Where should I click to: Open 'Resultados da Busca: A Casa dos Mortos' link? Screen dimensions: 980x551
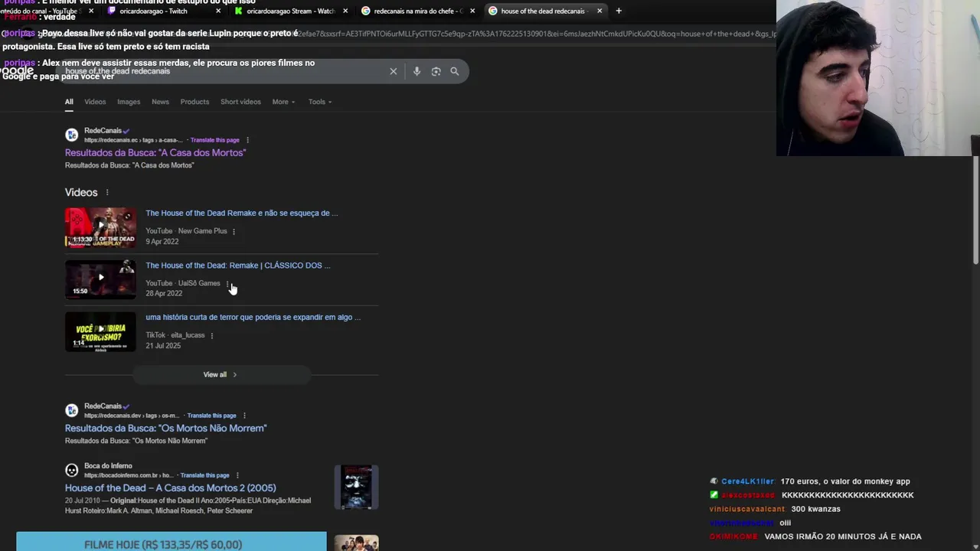click(155, 153)
